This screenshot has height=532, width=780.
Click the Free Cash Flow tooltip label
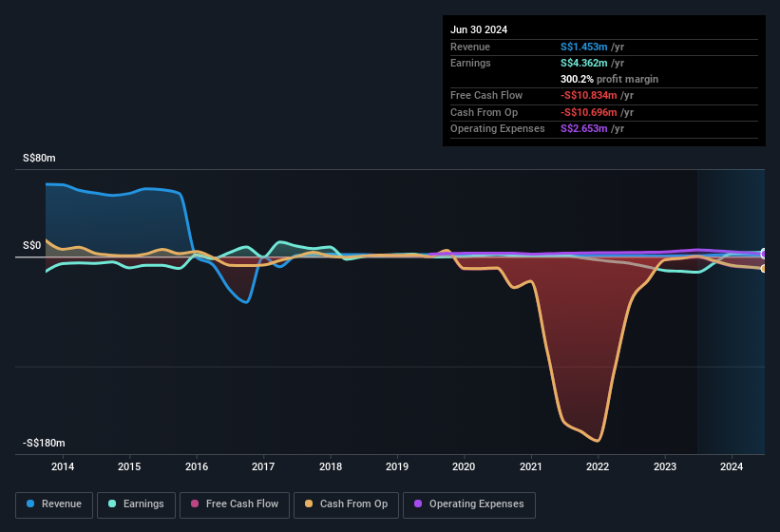point(486,95)
